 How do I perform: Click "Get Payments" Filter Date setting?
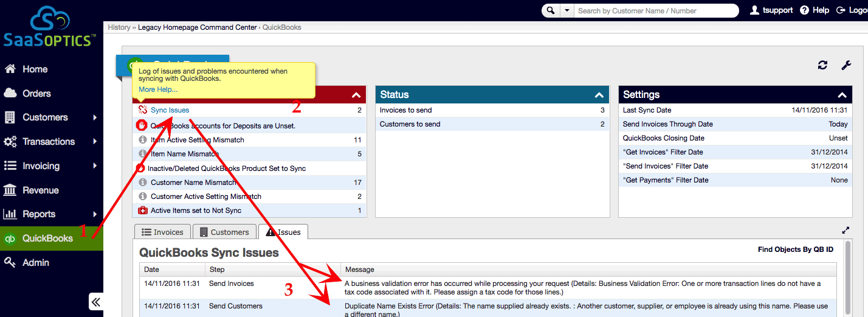[735, 180]
